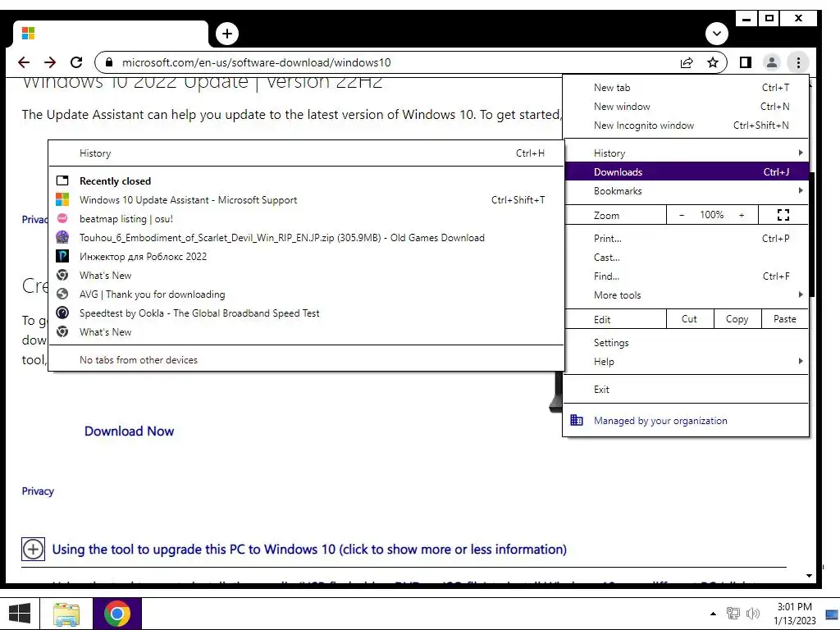This screenshot has height=630, width=840.
Task: Choose Print... in the menu
Action: pyautogui.click(x=685, y=239)
